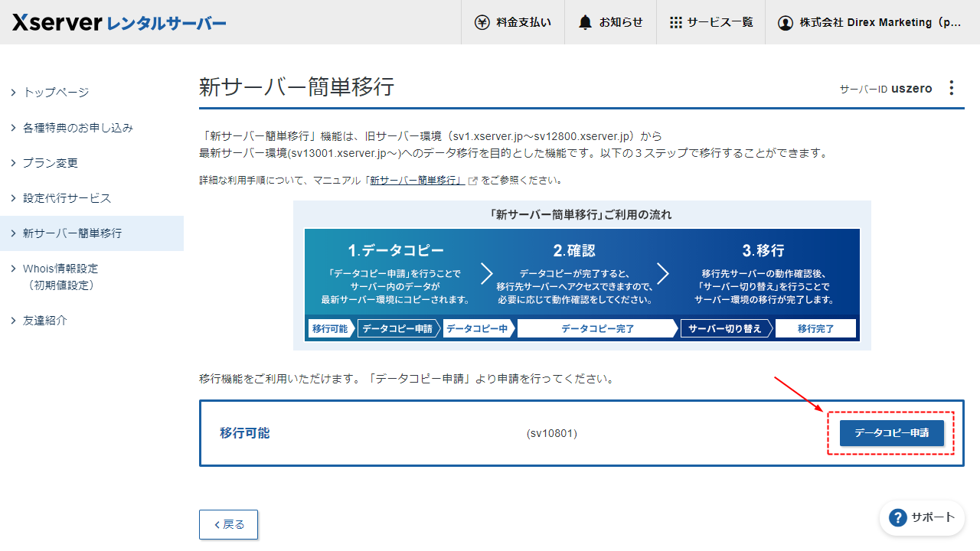Click the grid icon beside サービス一覧
Image resolution: width=980 pixels, height=551 pixels.
675,22
